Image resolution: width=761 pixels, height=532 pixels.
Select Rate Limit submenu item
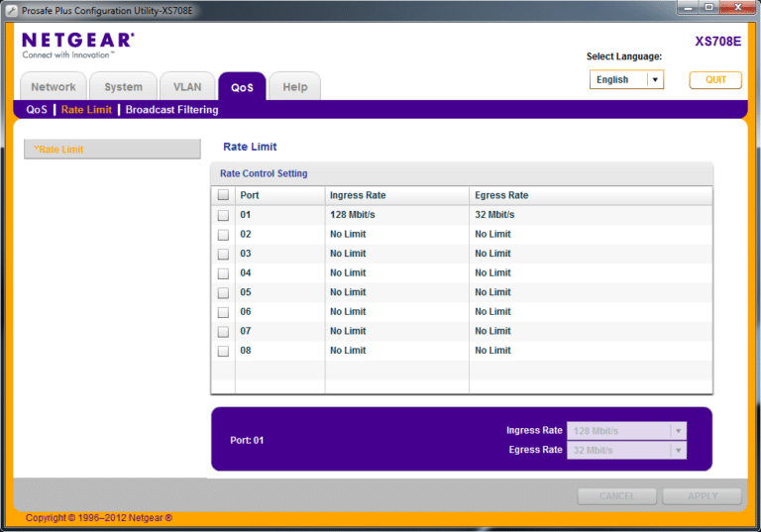tap(86, 110)
